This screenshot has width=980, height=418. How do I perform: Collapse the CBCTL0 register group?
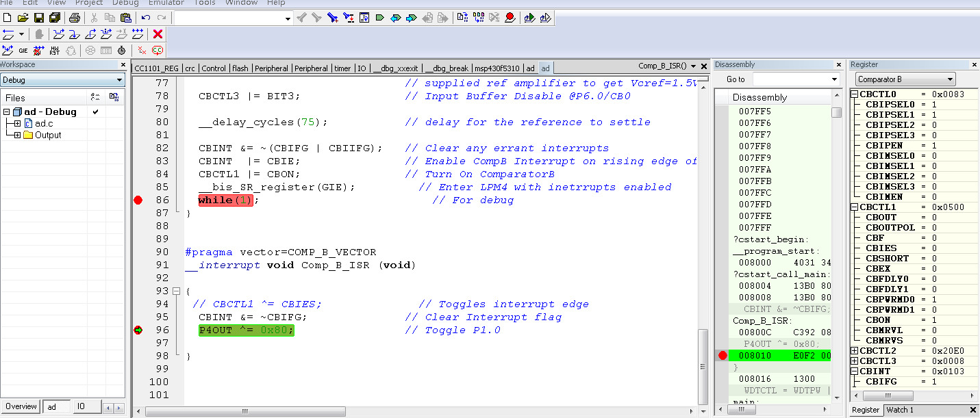point(855,94)
